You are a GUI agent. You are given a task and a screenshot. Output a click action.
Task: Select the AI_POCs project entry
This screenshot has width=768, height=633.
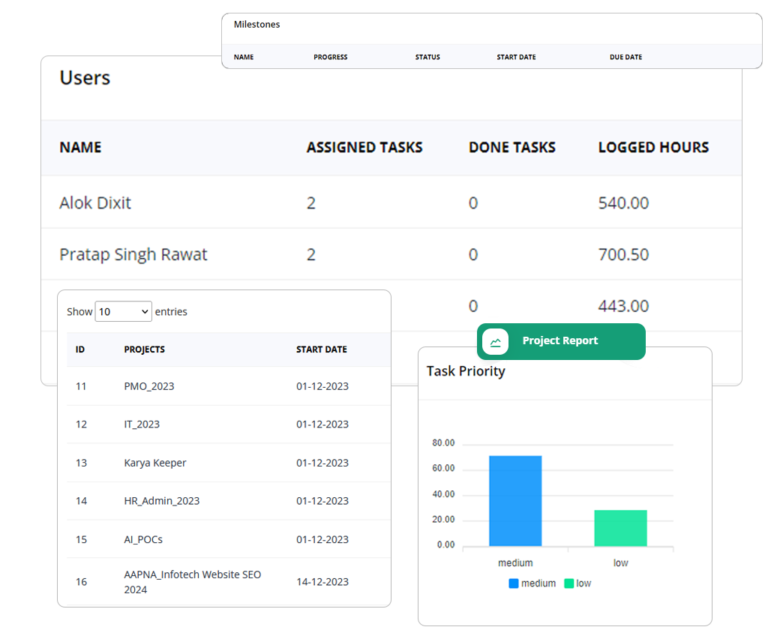coord(144,539)
